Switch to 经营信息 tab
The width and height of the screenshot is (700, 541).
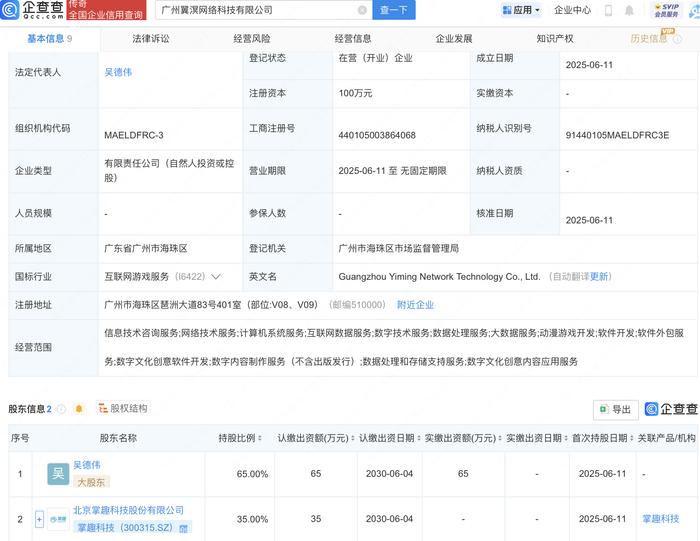pyautogui.click(x=353, y=39)
